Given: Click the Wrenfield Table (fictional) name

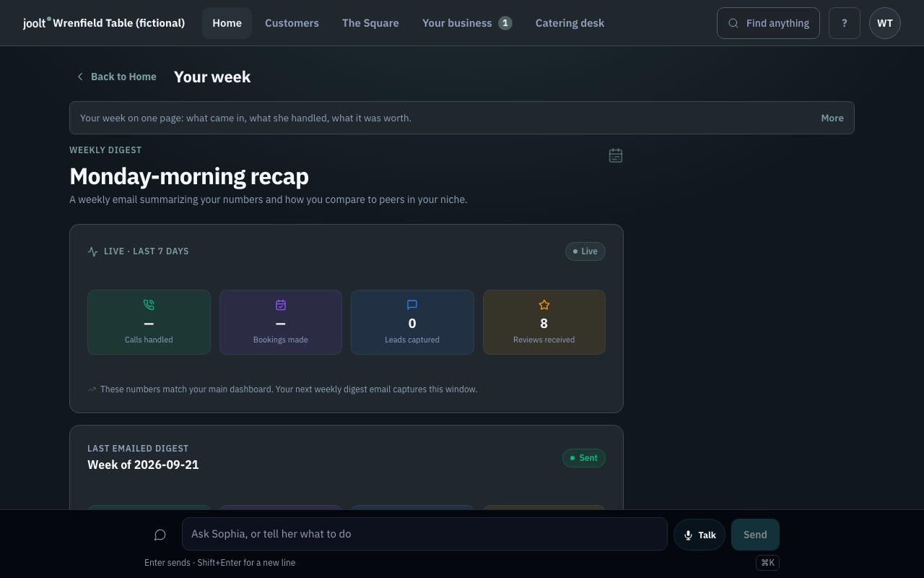Looking at the screenshot, I should point(119,23).
